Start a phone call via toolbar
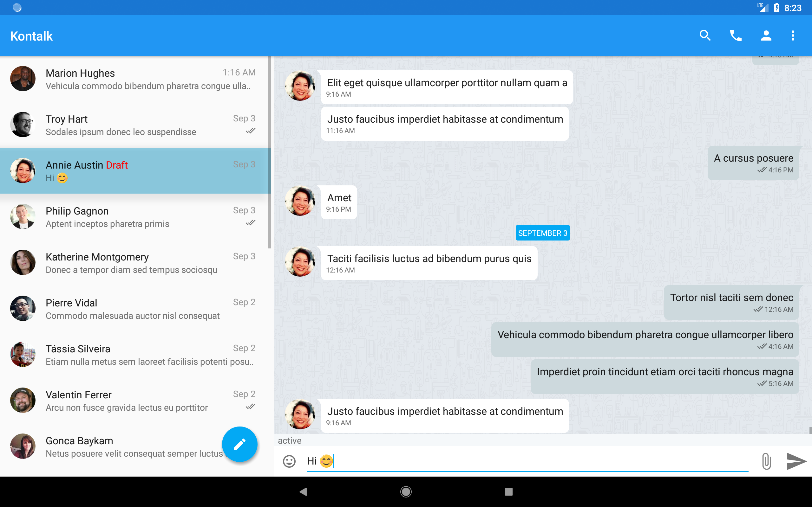Image resolution: width=812 pixels, height=507 pixels. pos(736,35)
